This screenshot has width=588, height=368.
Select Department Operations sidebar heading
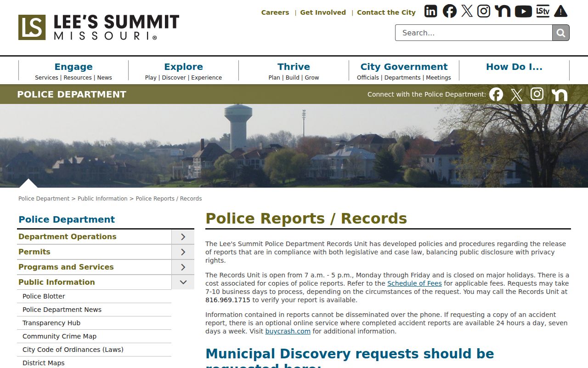[68, 236]
